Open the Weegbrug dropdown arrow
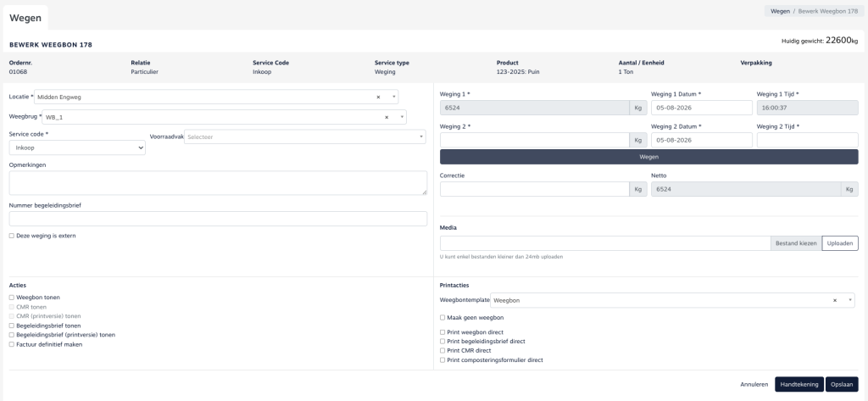Screen dimensions: 868x401 pyautogui.click(x=402, y=118)
